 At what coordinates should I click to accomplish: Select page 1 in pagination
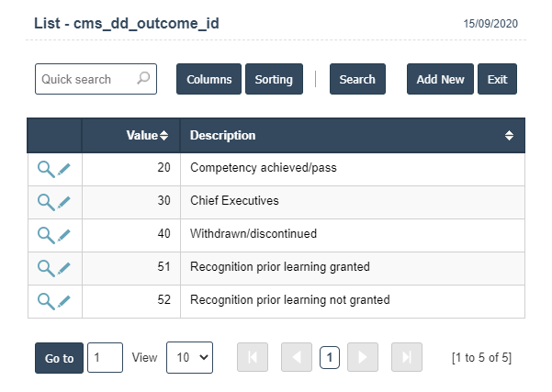[329, 358]
